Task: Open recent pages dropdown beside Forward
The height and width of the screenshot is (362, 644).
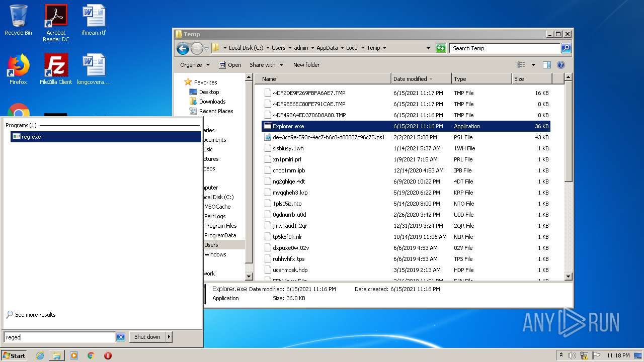Action: click(x=206, y=48)
